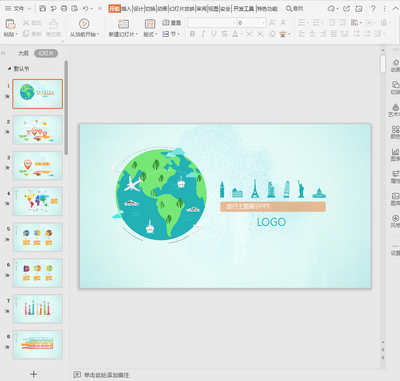The width and height of the screenshot is (400, 381).
Task: Toggle Underline formatting
Action: tap(213, 34)
